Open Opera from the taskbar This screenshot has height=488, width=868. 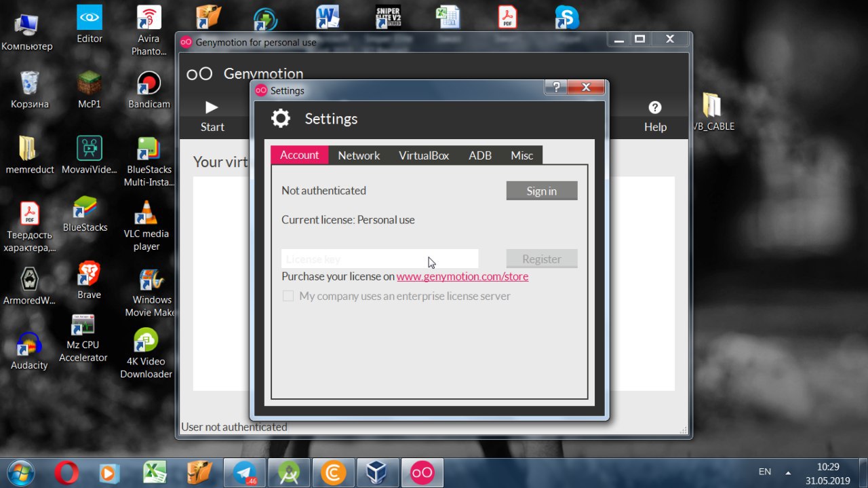pyautogui.click(x=66, y=472)
